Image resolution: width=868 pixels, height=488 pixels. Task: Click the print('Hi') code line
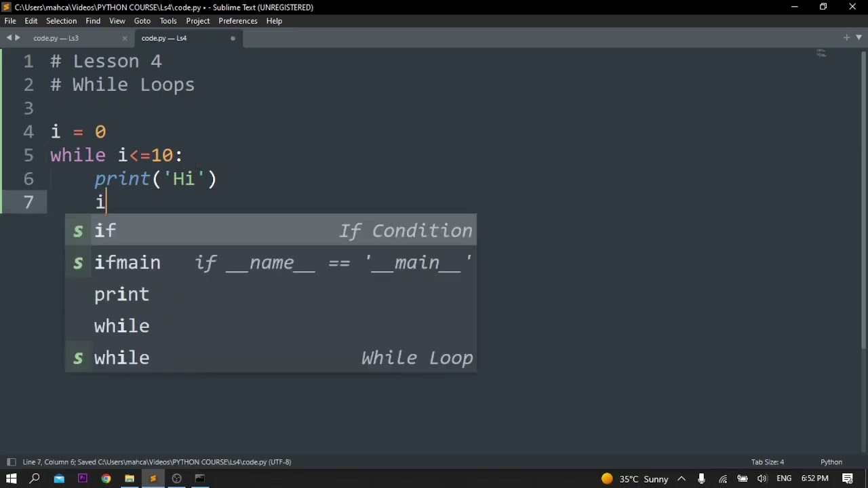[155, 179]
